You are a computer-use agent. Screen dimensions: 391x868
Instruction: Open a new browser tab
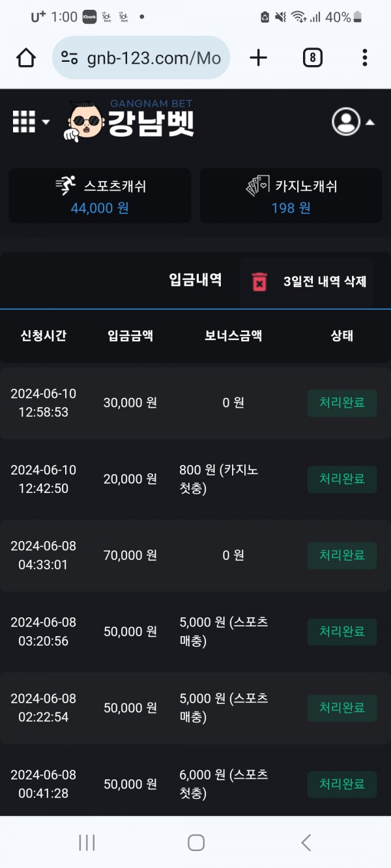click(x=259, y=58)
